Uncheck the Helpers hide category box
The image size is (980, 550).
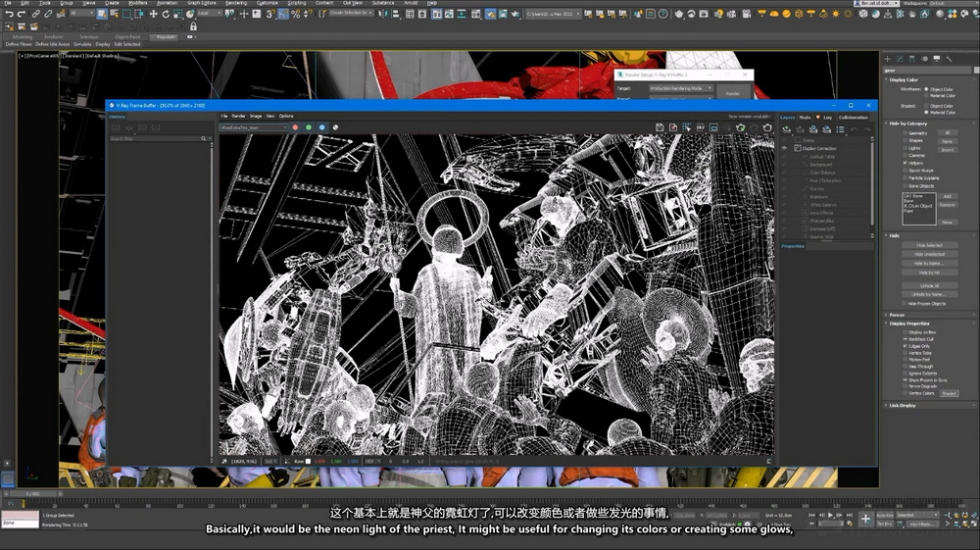point(905,163)
